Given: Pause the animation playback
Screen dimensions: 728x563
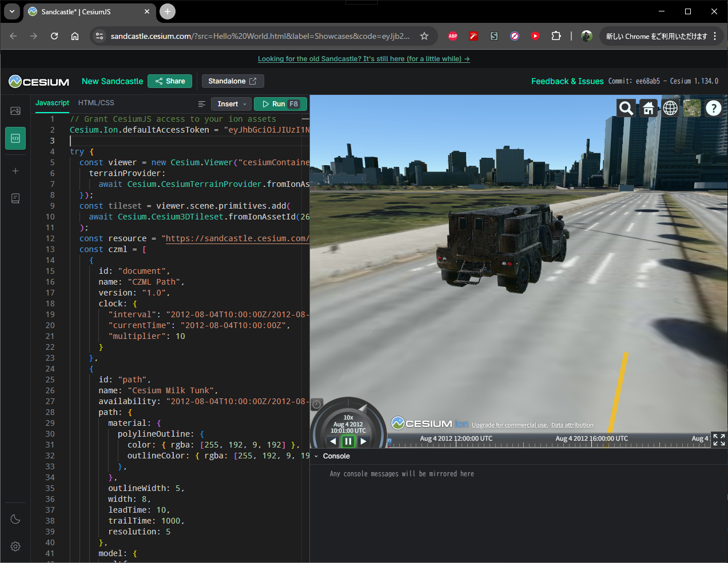Looking at the screenshot, I should (348, 441).
